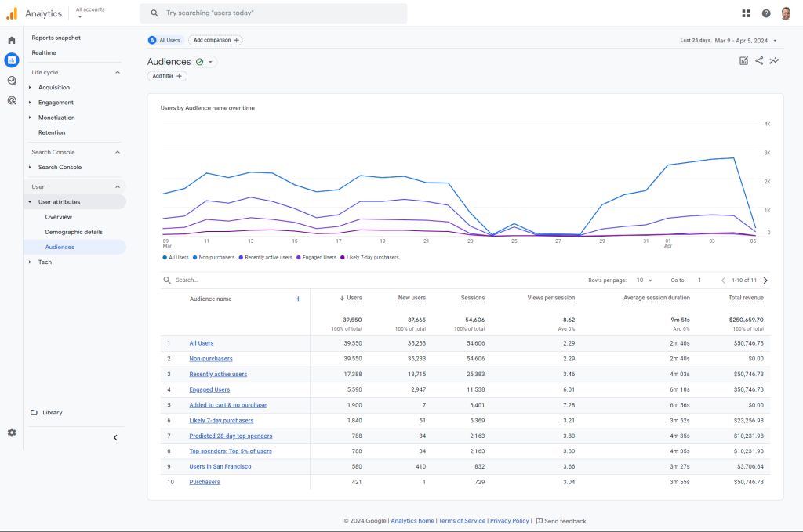Open the Realtime report
This screenshot has height=532, width=803.
(44, 52)
